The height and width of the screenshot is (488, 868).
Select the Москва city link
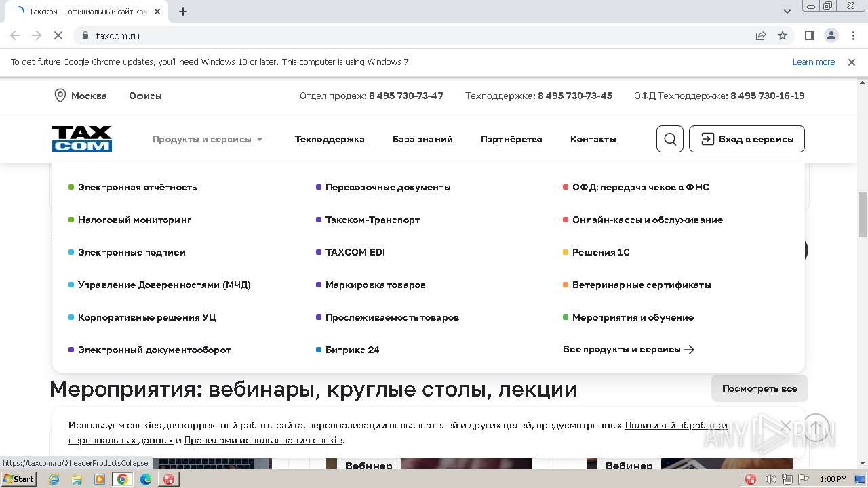click(x=89, y=96)
